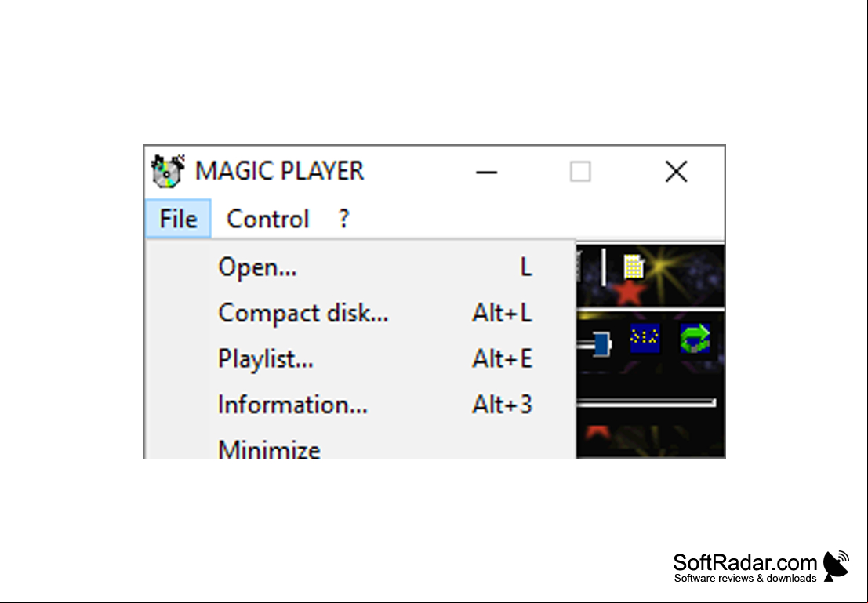Click the blue volume slider handle
This screenshot has height=603, width=868.
click(x=601, y=344)
